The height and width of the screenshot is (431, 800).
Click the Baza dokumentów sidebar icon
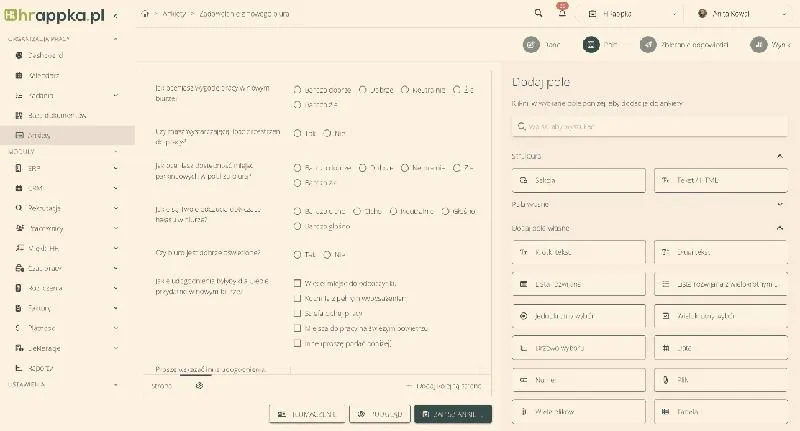(19, 115)
